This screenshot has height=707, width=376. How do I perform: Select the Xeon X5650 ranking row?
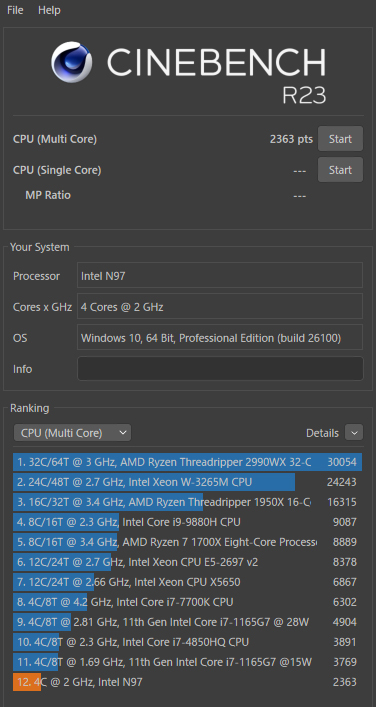(188, 582)
